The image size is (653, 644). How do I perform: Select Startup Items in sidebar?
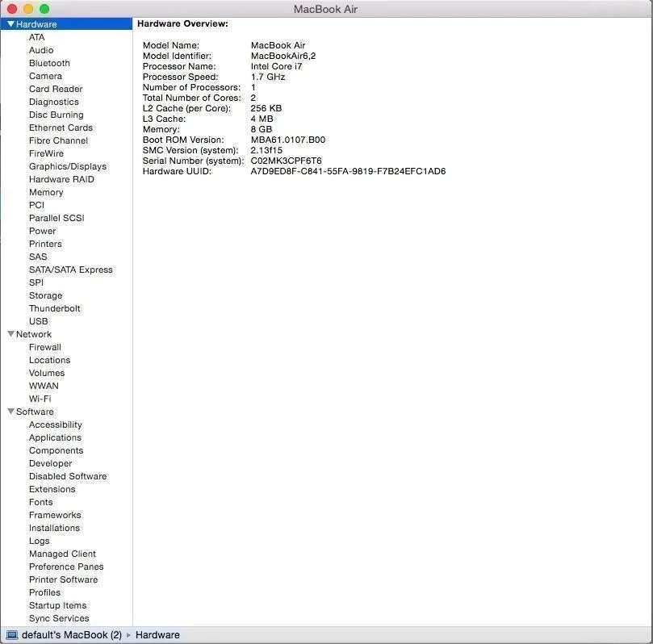[x=57, y=605]
